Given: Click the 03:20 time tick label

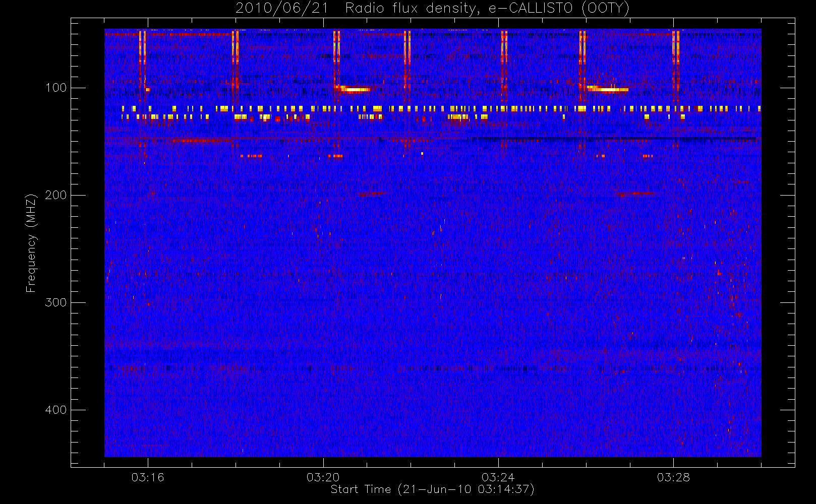Looking at the screenshot, I should pos(323,477).
